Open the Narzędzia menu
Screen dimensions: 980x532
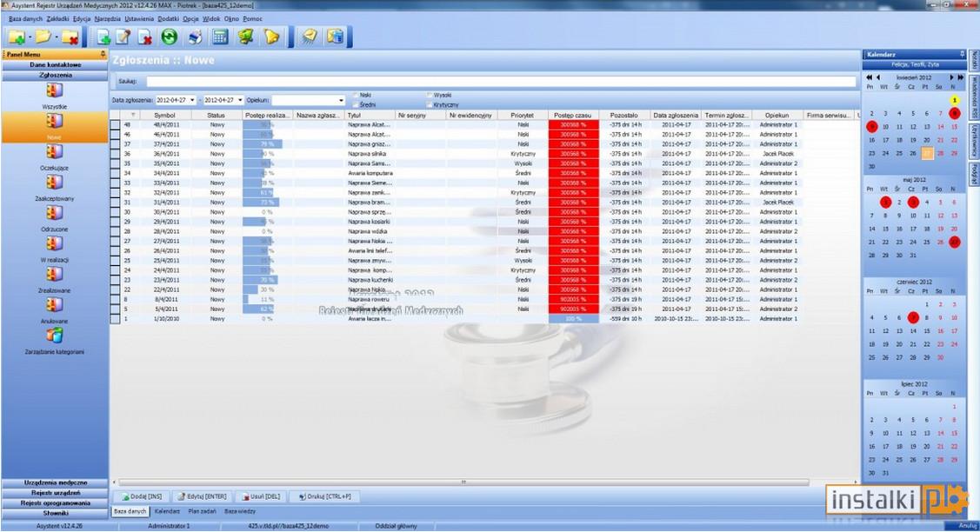tap(107, 19)
